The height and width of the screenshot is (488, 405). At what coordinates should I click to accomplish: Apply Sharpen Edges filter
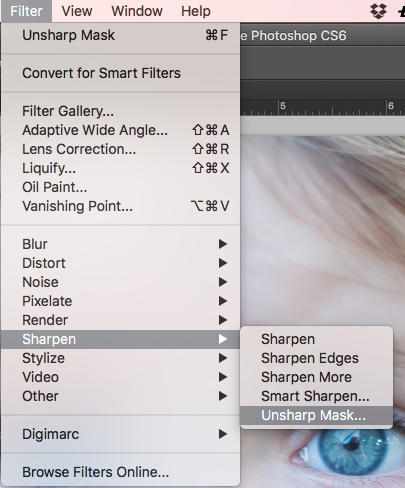[x=316, y=358]
